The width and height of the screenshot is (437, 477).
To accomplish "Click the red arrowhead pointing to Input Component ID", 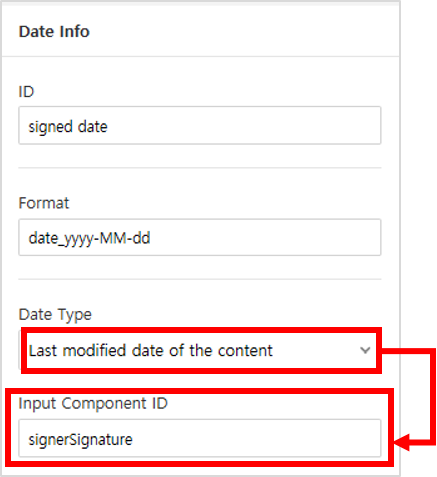I will [x=402, y=443].
